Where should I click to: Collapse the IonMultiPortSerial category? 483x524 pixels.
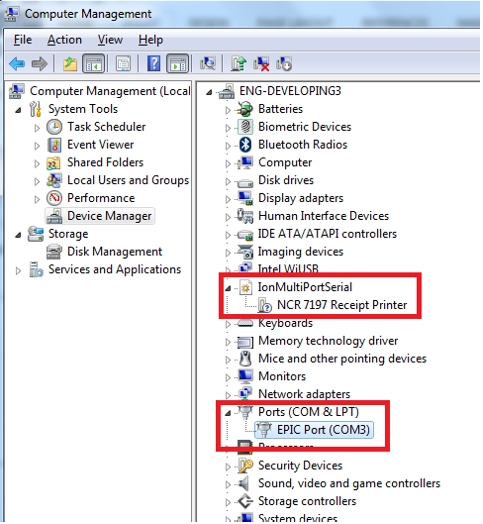pos(228,288)
